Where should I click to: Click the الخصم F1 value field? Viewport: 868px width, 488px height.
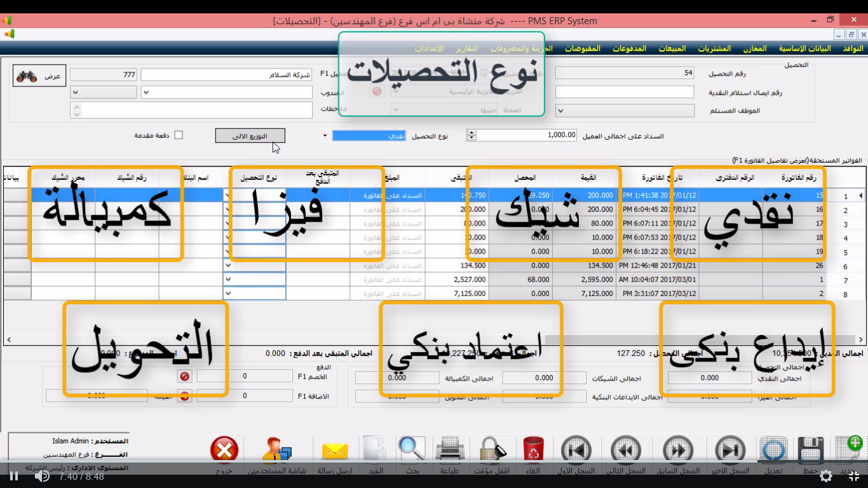click(x=245, y=376)
